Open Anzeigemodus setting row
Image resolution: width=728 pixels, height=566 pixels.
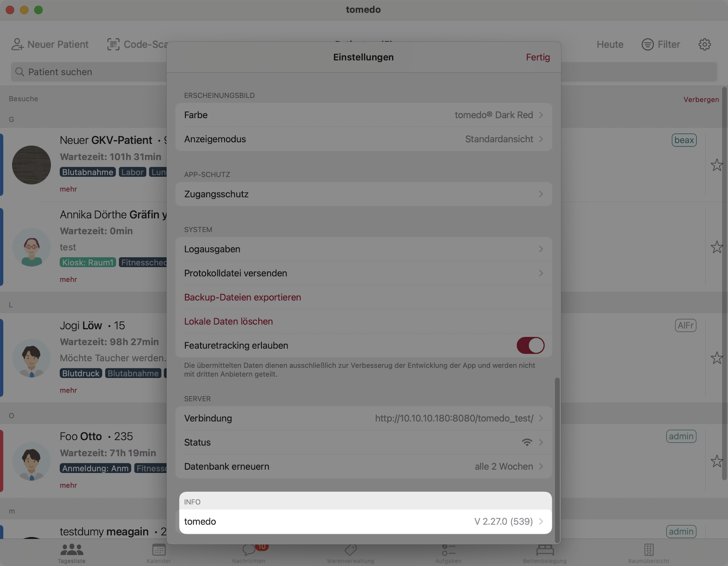364,139
